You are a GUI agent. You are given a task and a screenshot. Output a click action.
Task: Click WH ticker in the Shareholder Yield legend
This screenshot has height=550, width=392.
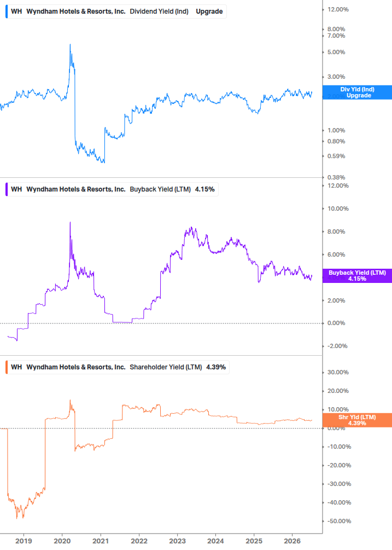pos(16,367)
